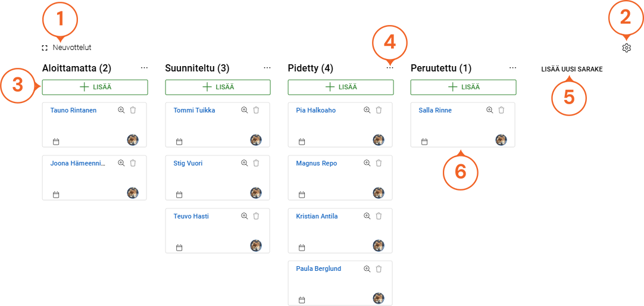
Task: Click Lisää uusi sarake
Action: pos(571,69)
